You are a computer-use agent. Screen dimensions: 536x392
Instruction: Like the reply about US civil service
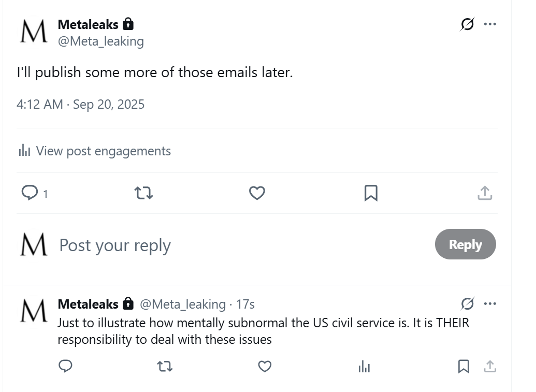[265, 367]
